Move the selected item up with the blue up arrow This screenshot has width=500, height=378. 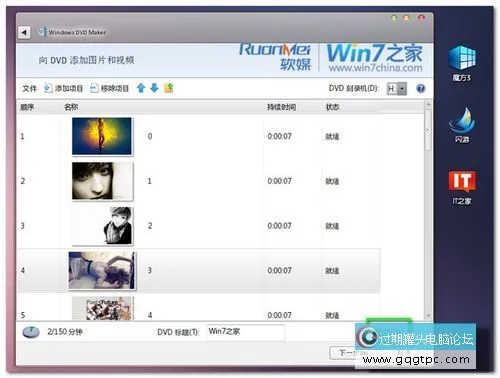[x=141, y=88]
